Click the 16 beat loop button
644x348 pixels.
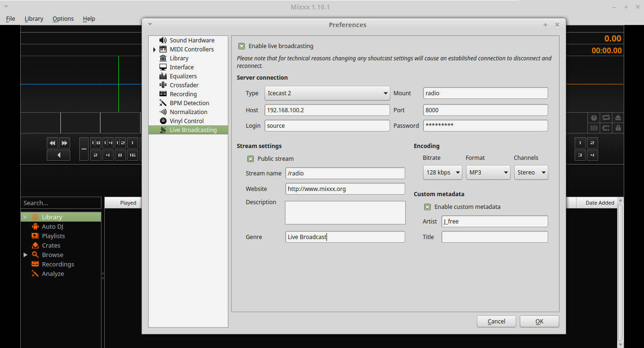(133, 155)
